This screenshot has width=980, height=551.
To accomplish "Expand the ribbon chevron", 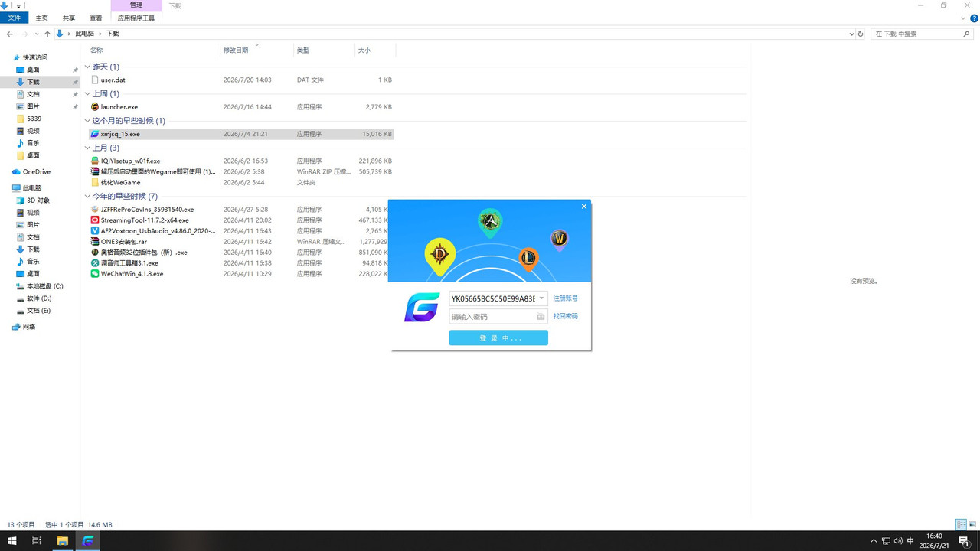I will (964, 18).
